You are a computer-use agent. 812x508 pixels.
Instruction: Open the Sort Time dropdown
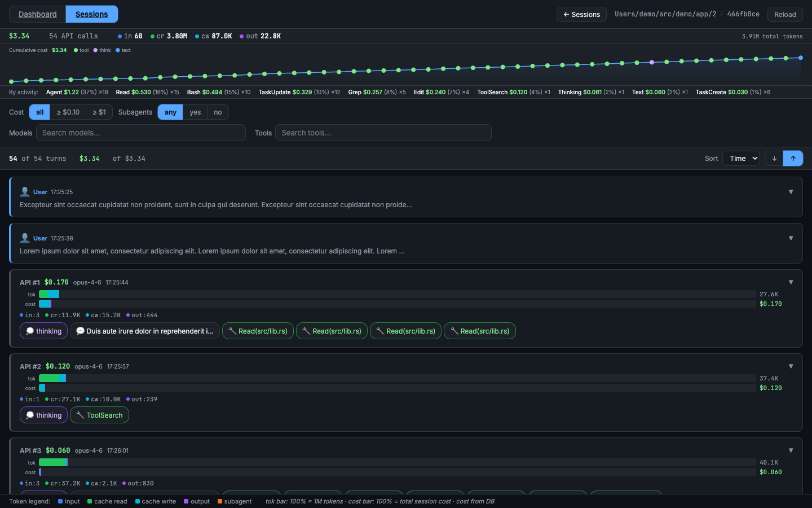click(x=742, y=159)
